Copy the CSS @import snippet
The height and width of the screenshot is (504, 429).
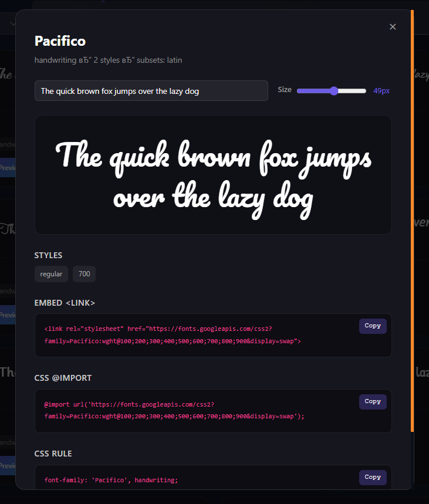click(x=373, y=401)
